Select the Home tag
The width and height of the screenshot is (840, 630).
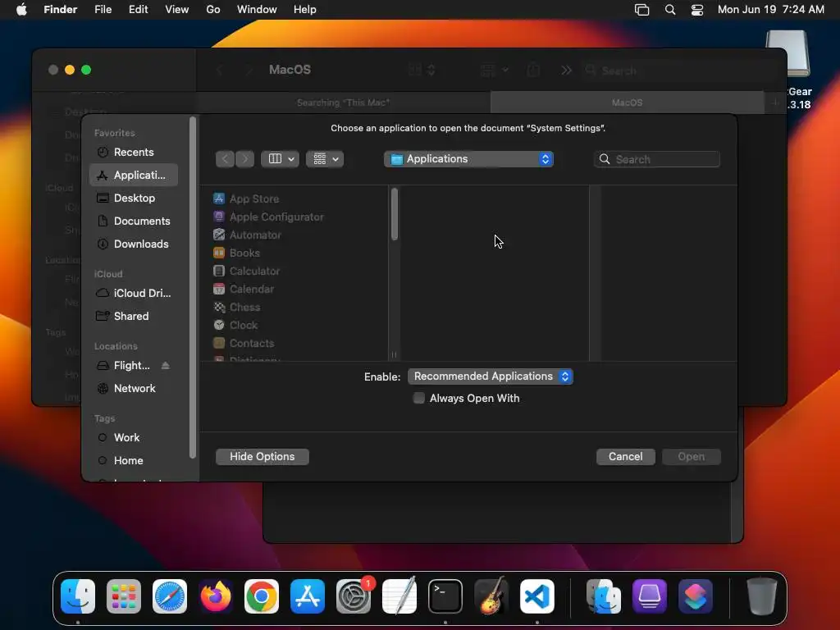pyautogui.click(x=134, y=461)
